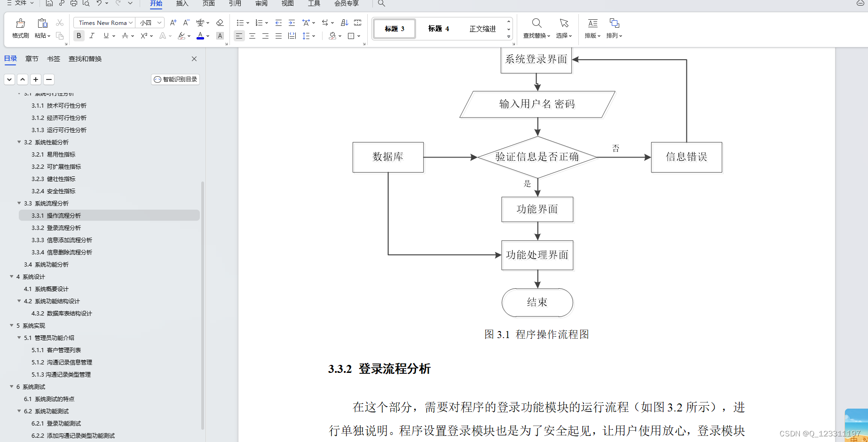868x442 pixels.
Task: Open the font color dropdown arrow
Action: 208,36
